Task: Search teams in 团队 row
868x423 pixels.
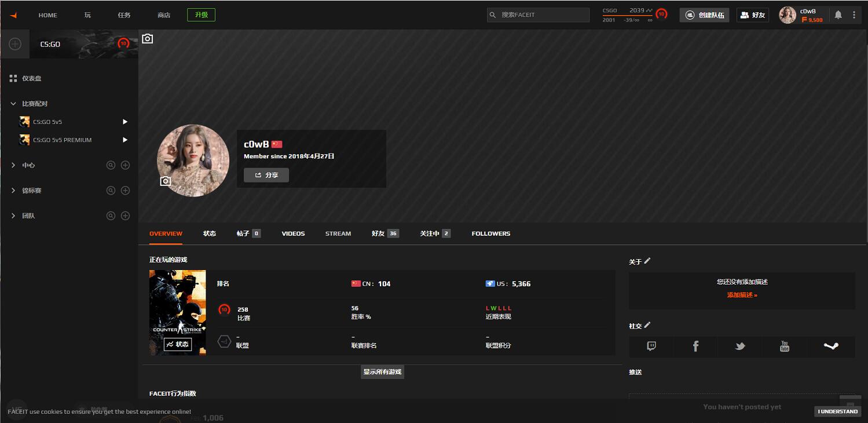Action: click(111, 216)
